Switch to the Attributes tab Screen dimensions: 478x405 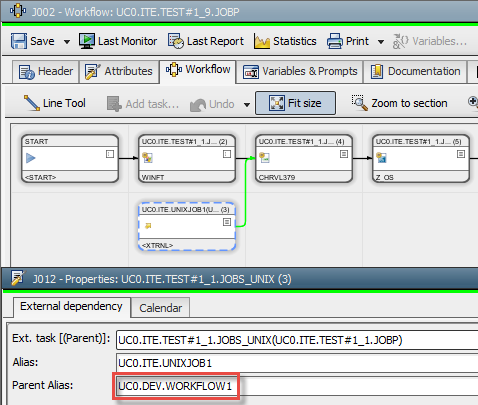[119, 71]
